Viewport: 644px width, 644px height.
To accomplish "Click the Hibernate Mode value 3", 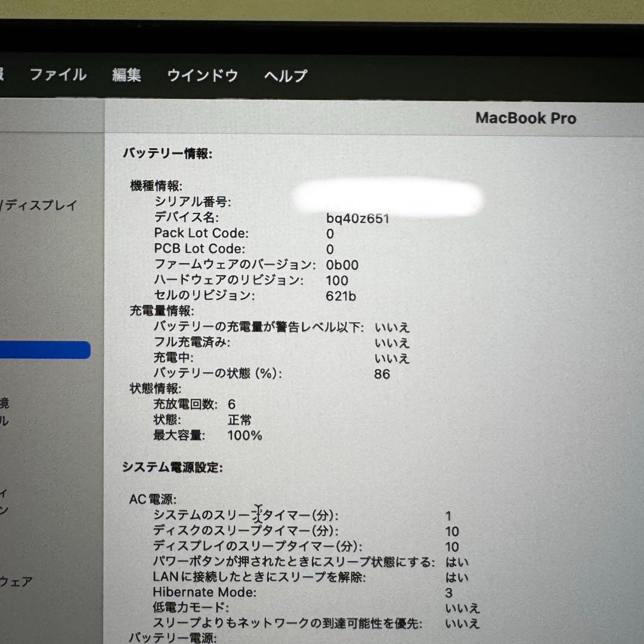I will click(x=450, y=592).
